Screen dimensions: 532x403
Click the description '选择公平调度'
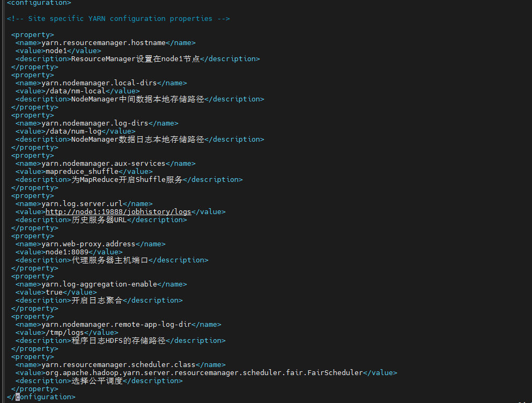[97, 381]
